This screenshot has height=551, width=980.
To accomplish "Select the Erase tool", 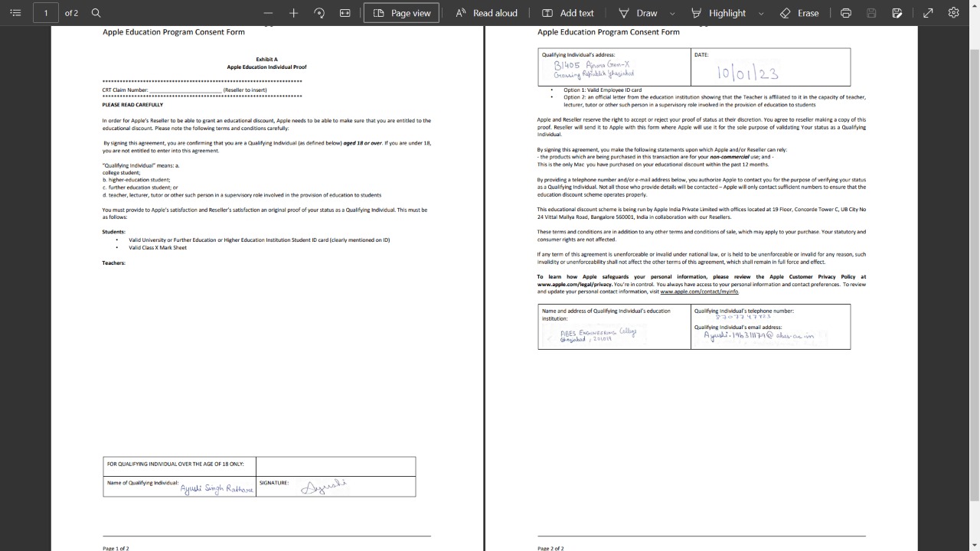I will (799, 13).
